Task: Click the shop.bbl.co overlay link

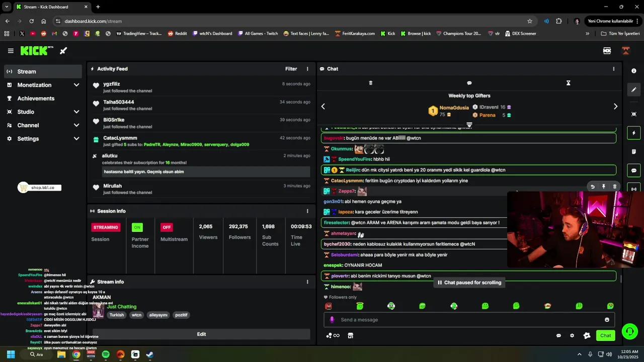Action: coord(39,188)
